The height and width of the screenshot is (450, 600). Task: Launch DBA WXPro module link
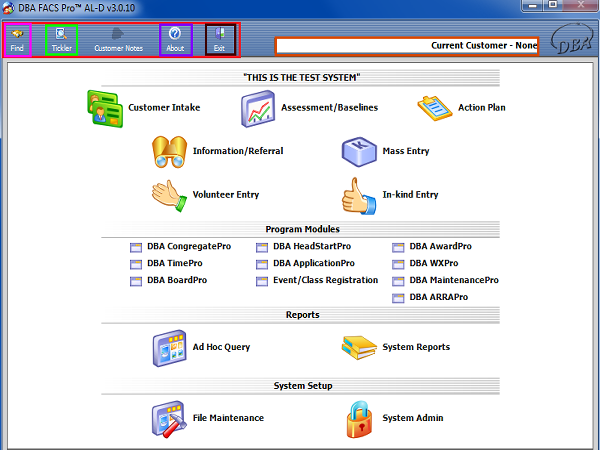pyautogui.click(x=434, y=263)
